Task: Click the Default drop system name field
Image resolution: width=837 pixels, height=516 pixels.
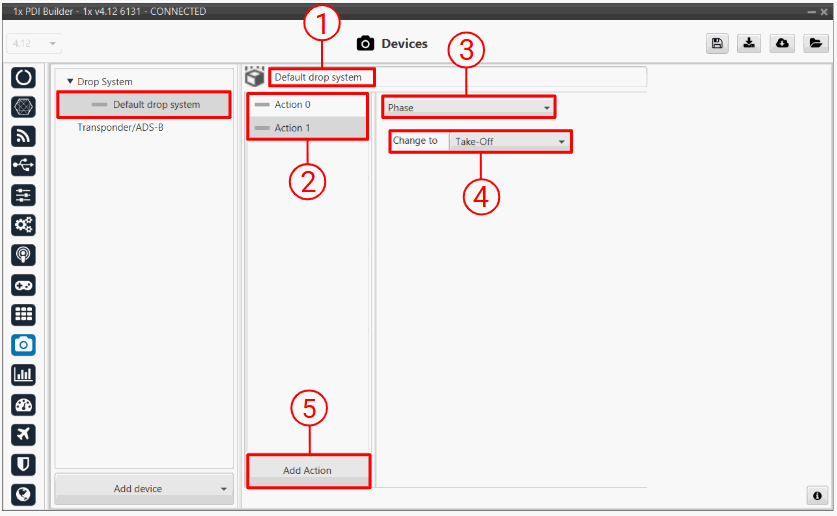Action: click(x=457, y=77)
